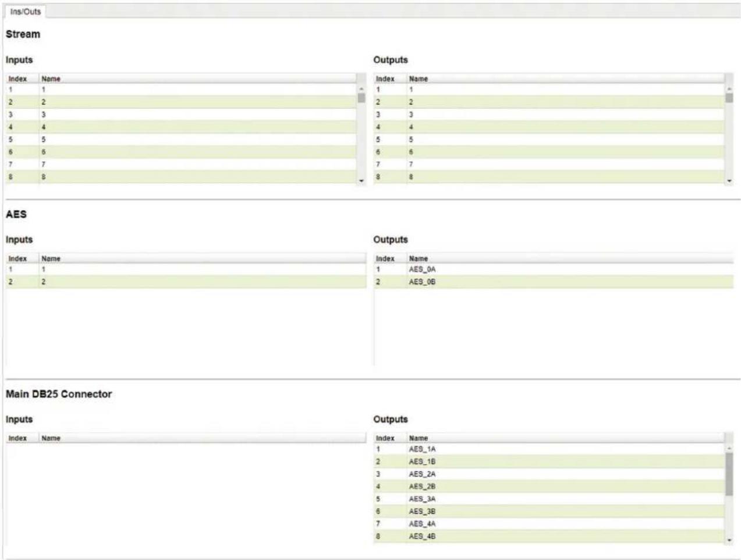Sort Main DB25 Outputs by Name header
741x560 pixels.
[565, 438]
